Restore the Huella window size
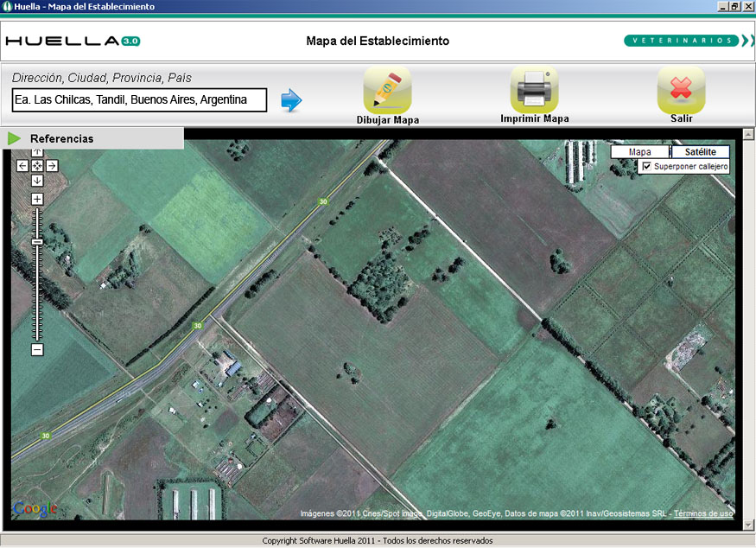This screenshot has height=548, width=756. pos(734,7)
